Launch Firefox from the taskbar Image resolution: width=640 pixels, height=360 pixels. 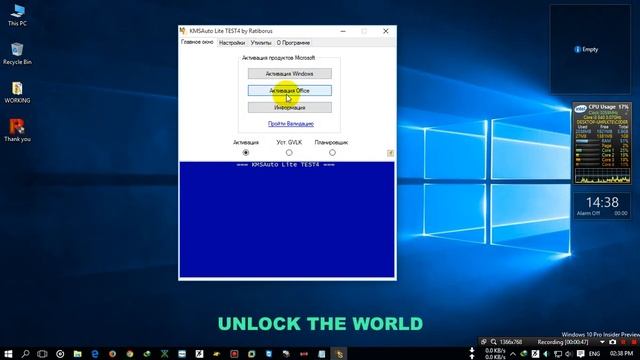pos(112,354)
